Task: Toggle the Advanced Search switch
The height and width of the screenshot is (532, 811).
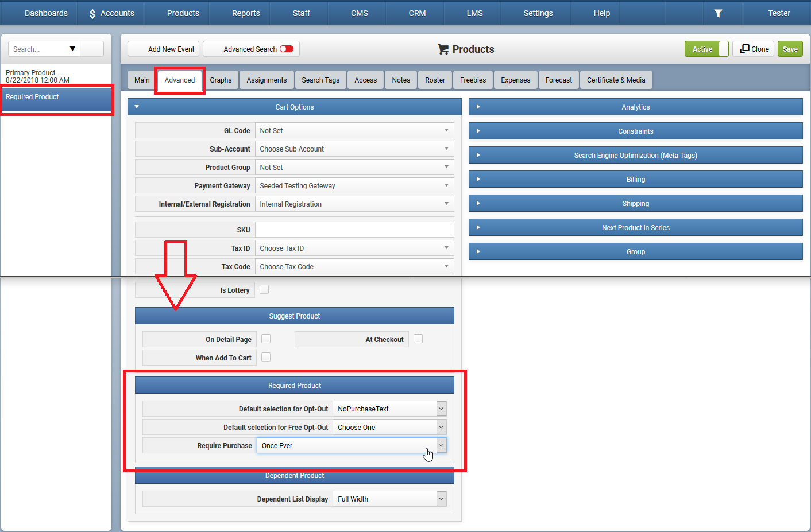Action: click(287, 49)
